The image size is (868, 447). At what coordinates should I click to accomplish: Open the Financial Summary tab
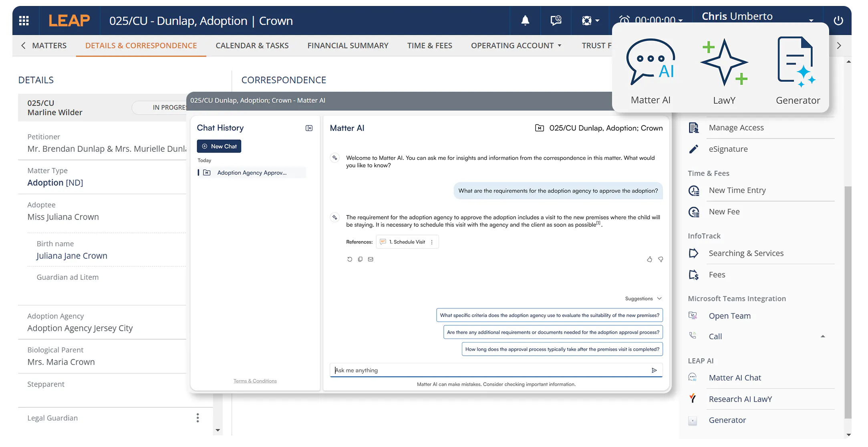pyautogui.click(x=348, y=46)
